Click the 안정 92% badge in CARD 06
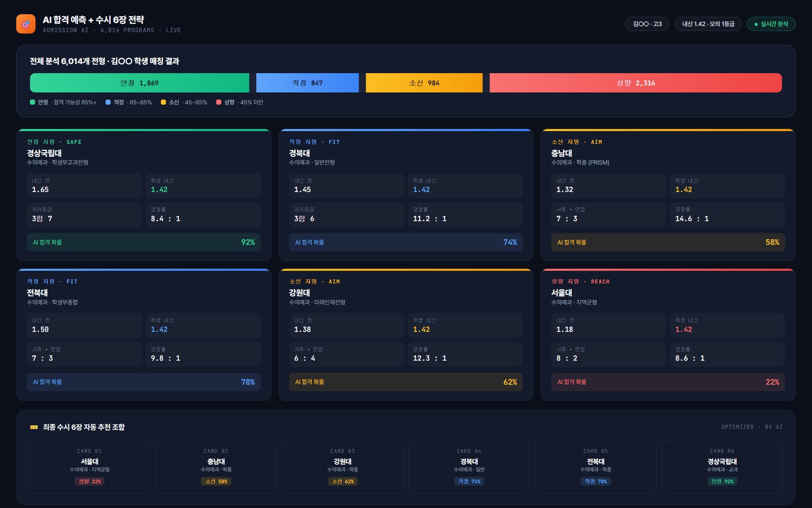The height and width of the screenshot is (508, 812). click(x=722, y=482)
